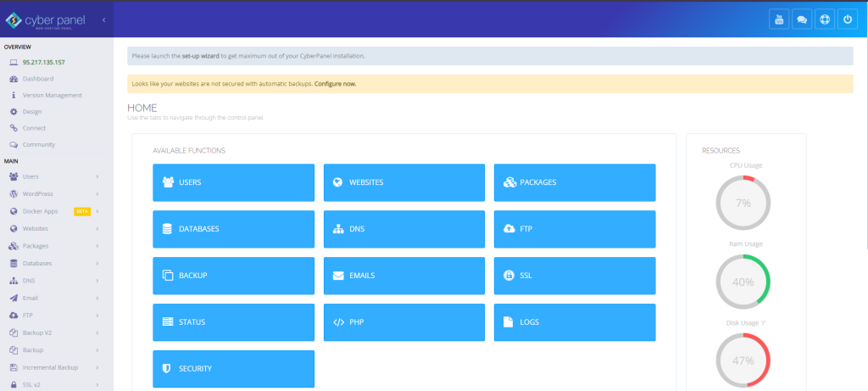Expand the Users sidebar chevron
Screen dimensions: 868x391
[97, 176]
